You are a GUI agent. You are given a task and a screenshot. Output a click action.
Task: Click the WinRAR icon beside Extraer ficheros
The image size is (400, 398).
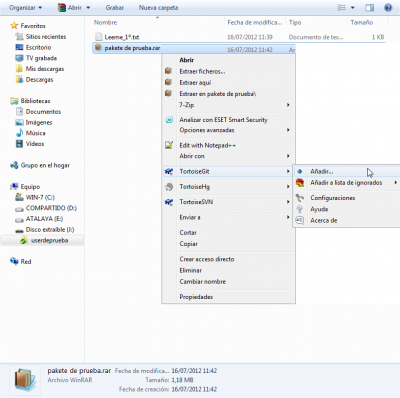coord(168,71)
